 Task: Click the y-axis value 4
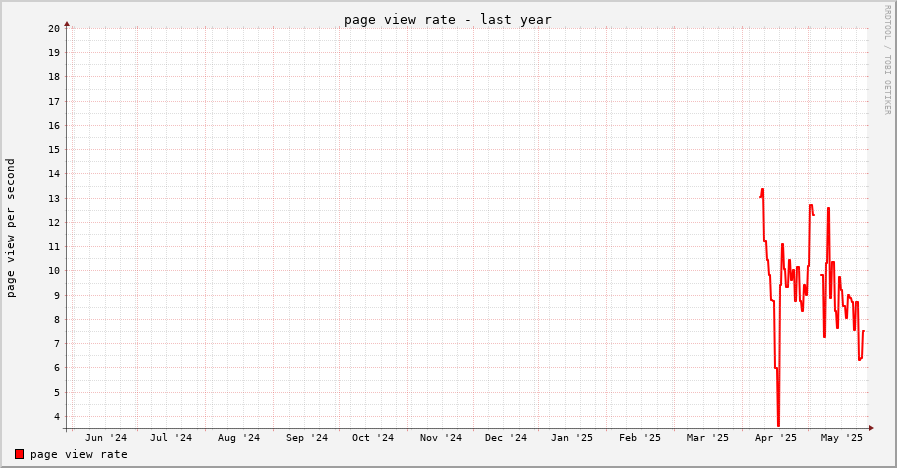point(57,417)
